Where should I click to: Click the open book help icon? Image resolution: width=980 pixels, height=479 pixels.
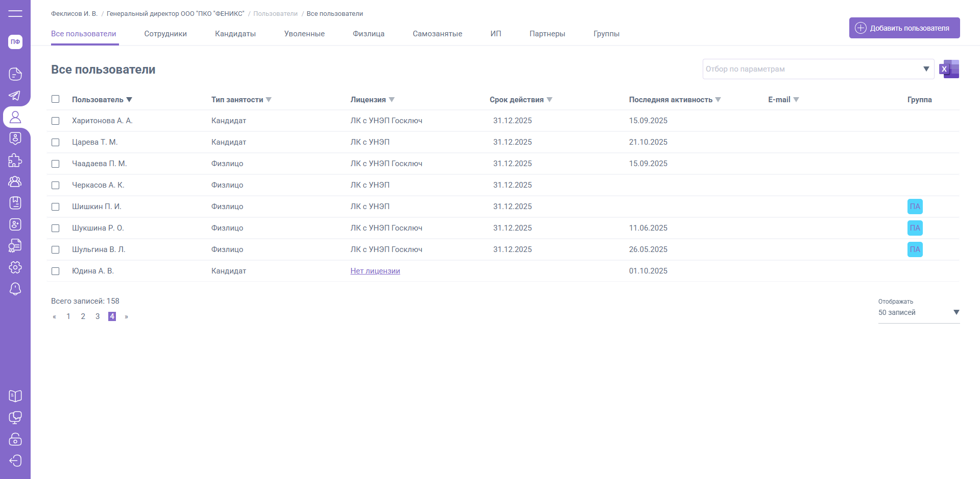pos(15,396)
